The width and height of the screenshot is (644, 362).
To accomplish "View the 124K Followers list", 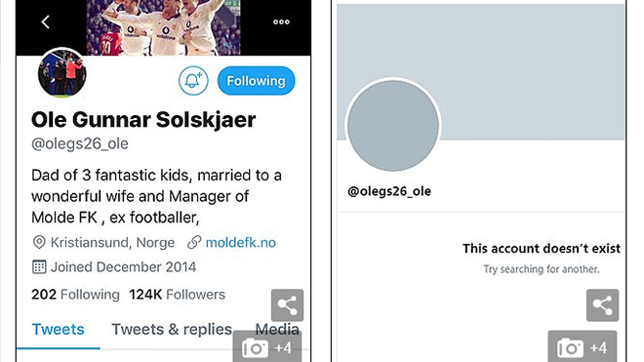I will tap(177, 295).
